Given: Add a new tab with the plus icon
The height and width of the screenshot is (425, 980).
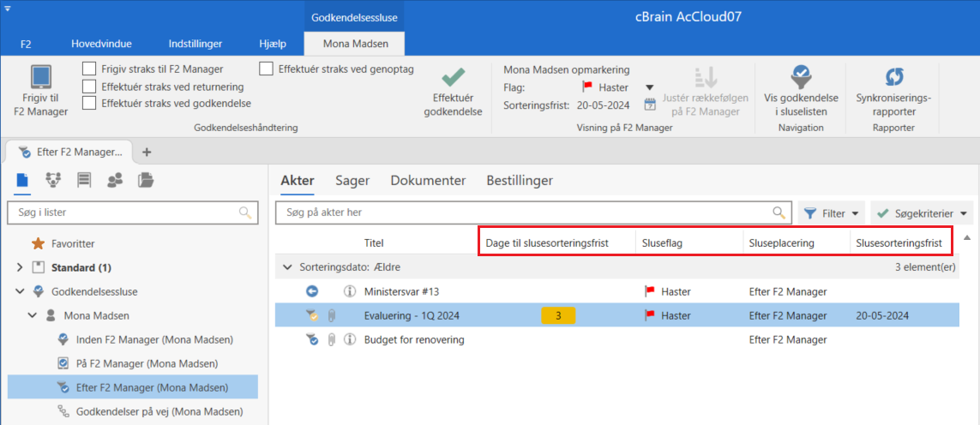Looking at the screenshot, I should click(147, 152).
